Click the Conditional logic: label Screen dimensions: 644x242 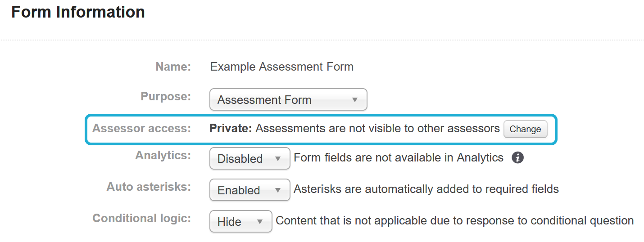142,219
